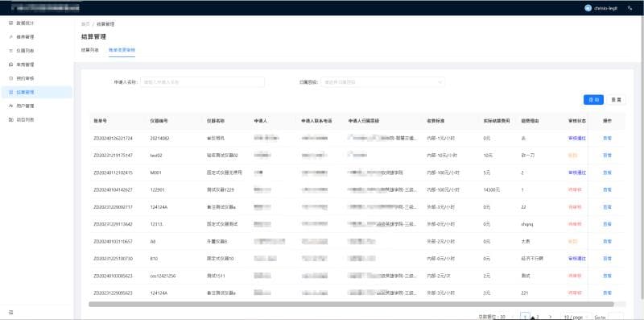This screenshot has height=320, width=644.
Task: Click the 仪器编号 column header
Action: pos(159,121)
